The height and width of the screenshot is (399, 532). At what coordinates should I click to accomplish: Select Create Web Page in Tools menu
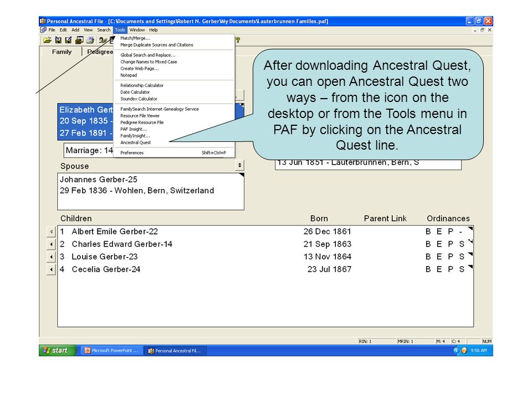(x=173, y=69)
